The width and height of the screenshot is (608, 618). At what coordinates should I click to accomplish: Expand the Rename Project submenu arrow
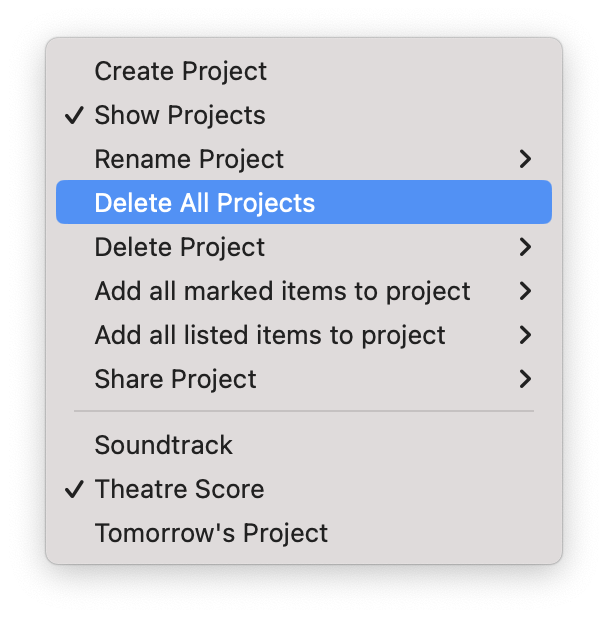click(525, 159)
